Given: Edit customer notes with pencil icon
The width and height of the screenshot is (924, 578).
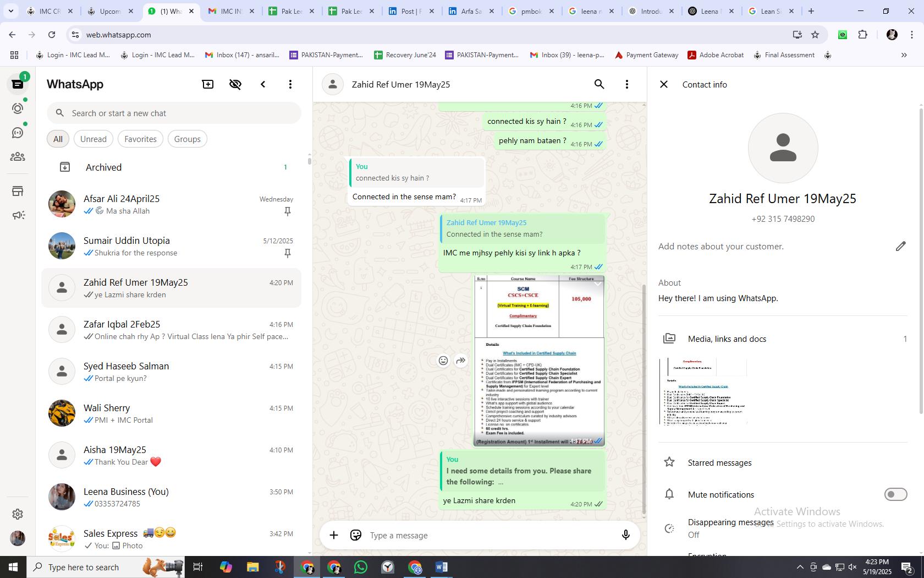Looking at the screenshot, I should [x=900, y=246].
